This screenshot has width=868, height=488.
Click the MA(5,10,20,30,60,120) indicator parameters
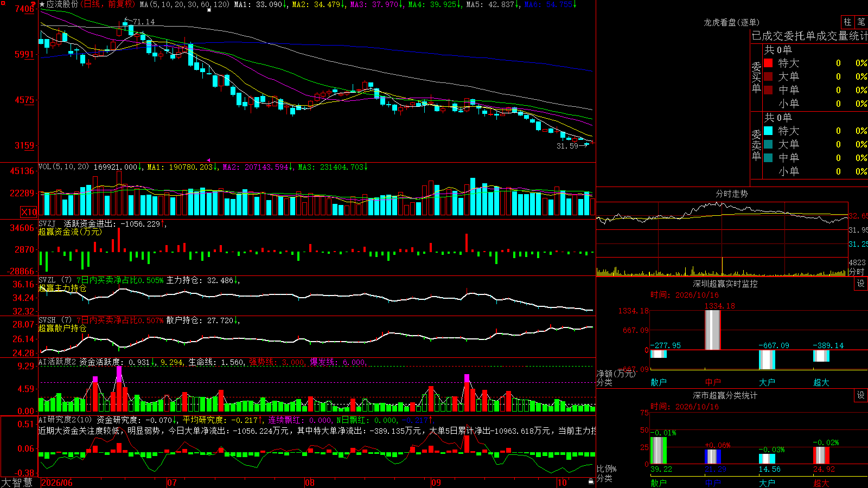tap(185, 4)
